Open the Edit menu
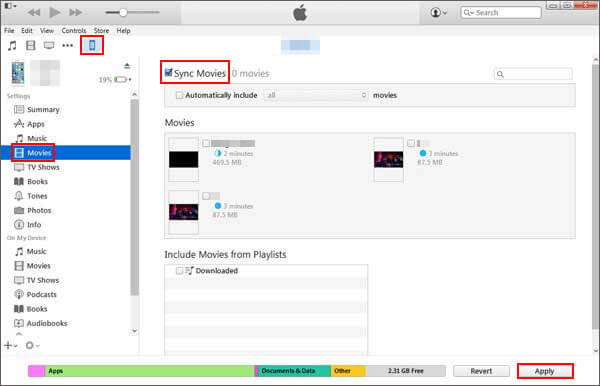This screenshot has height=386, width=600. click(27, 31)
